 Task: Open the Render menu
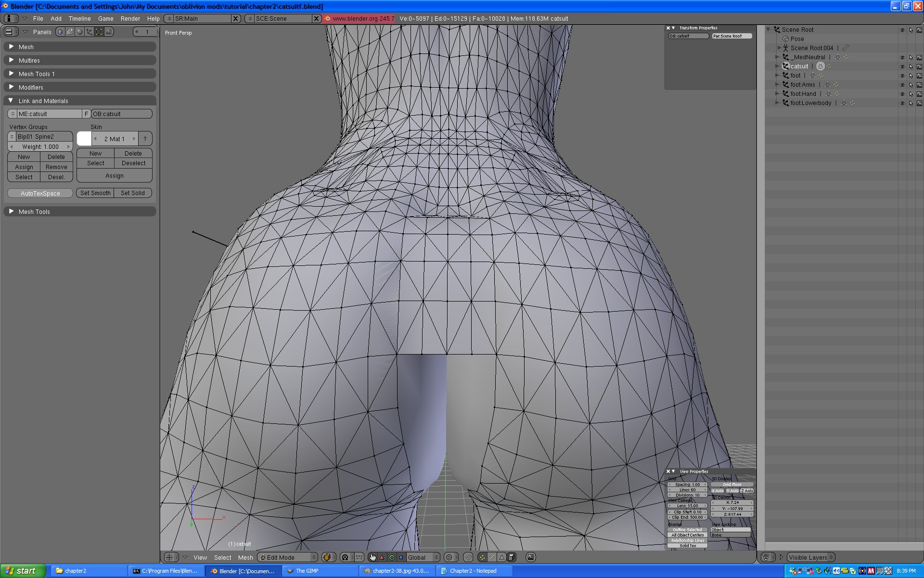coord(130,18)
